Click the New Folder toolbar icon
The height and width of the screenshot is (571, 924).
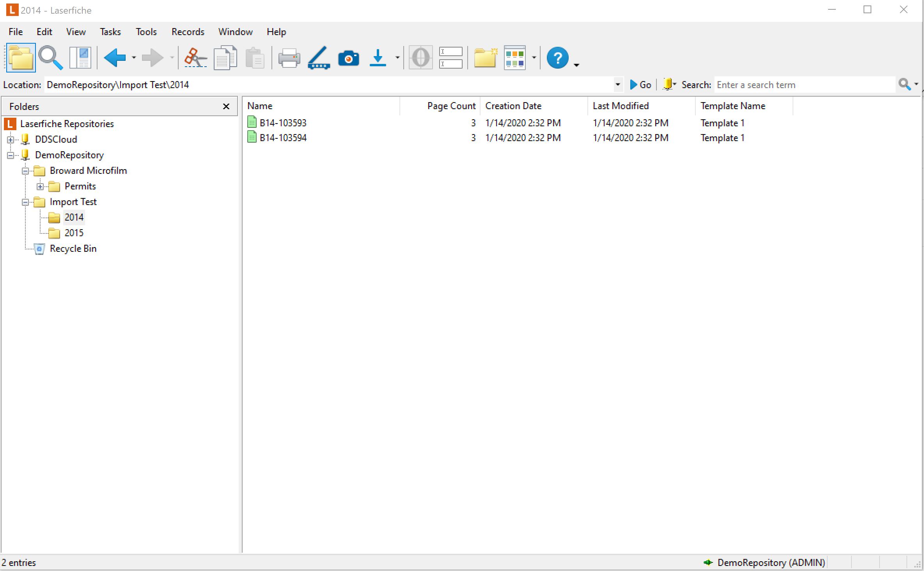point(485,58)
